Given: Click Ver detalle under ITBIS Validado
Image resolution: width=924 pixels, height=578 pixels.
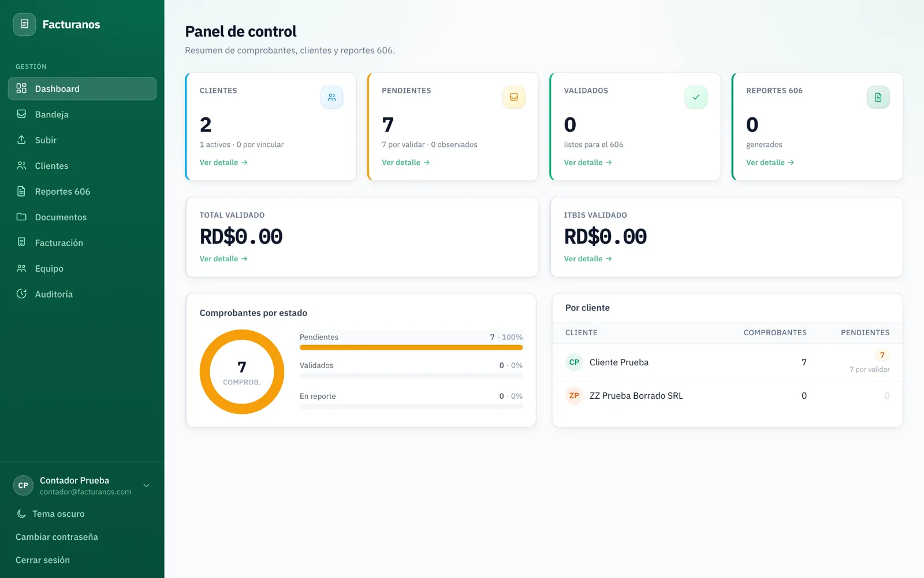Looking at the screenshot, I should pos(588,259).
